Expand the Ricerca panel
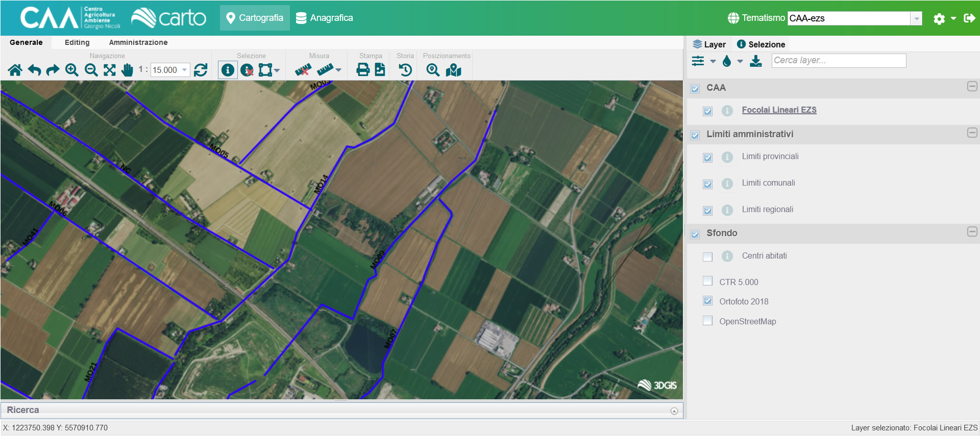Image resolution: width=980 pixels, height=436 pixels. tap(674, 411)
